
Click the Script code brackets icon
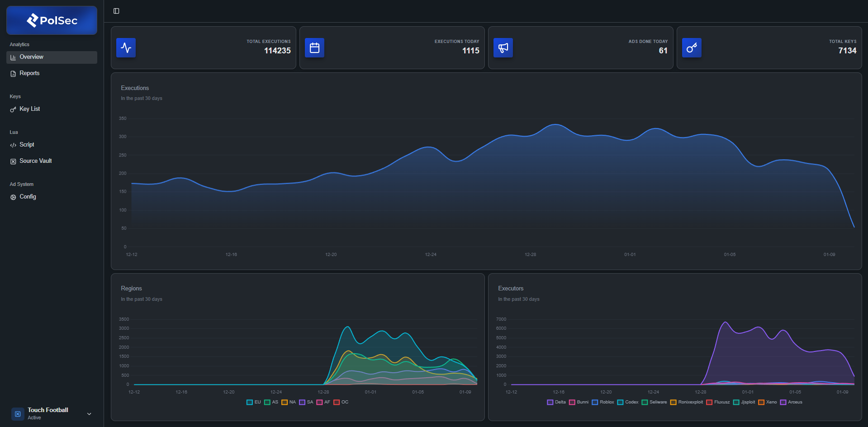point(13,145)
